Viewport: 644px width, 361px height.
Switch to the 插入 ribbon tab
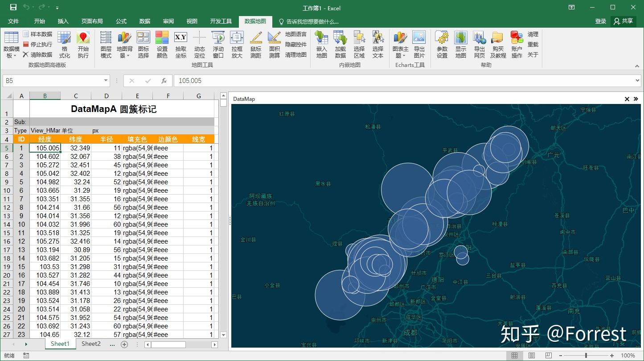click(x=63, y=21)
